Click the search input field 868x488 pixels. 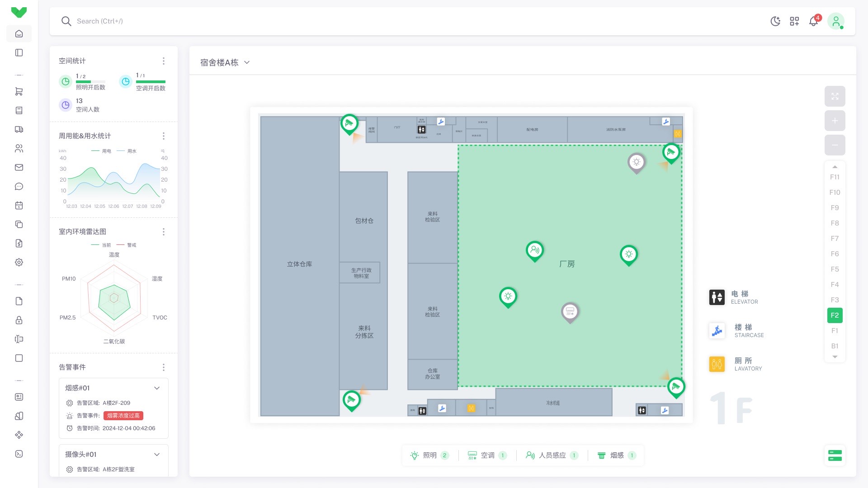(99, 21)
